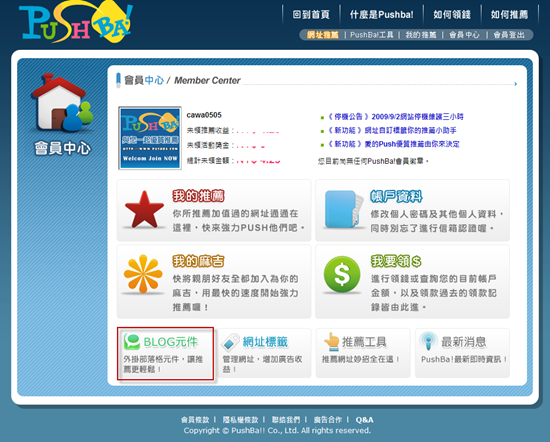This screenshot has width=550, height=442.
Task: Click the blue tag icon
Action: point(230,342)
